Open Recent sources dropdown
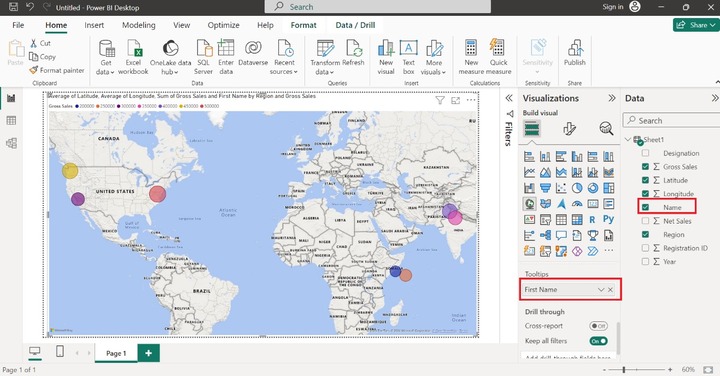The width and height of the screenshot is (720, 376). 284,57
